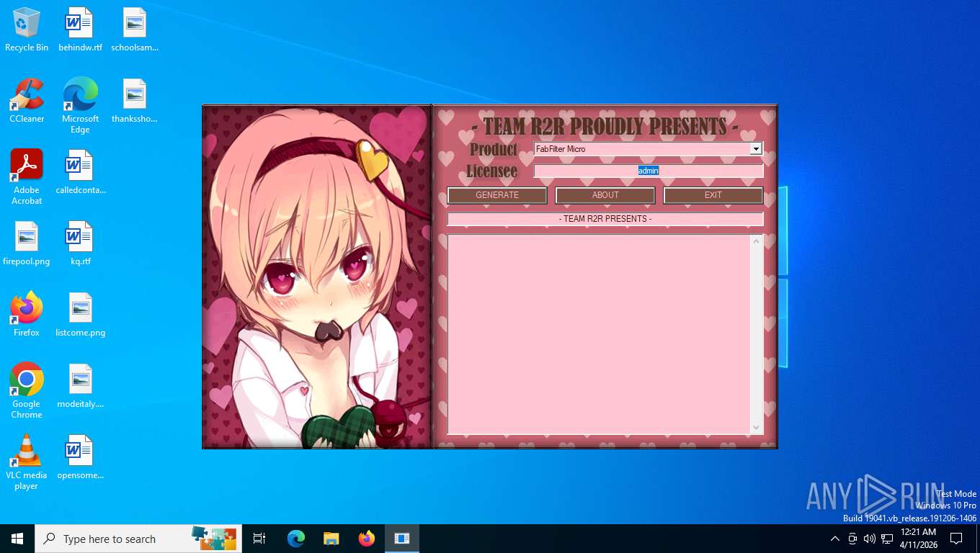This screenshot has width=980, height=553.
Task: Open the Recycle Bin desktop icon
Action: click(27, 30)
